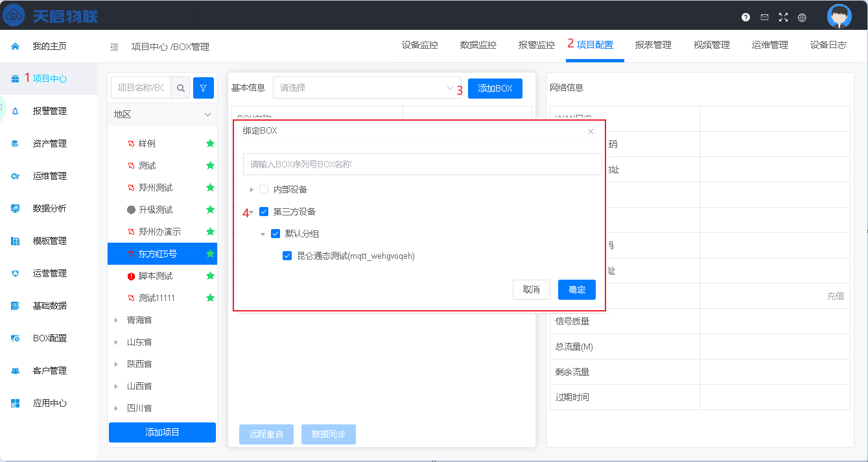The image size is (868, 462).
Task: Open the 请选择 dropdown next to 基本信息
Action: tap(367, 88)
